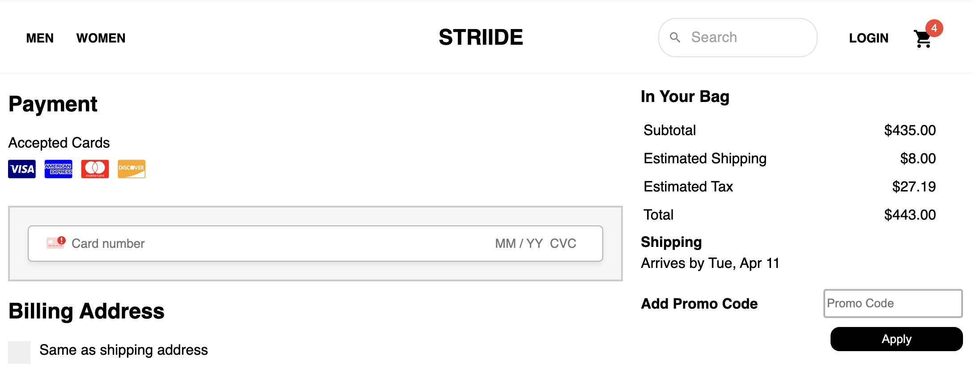Click the American Express card icon
Image resolution: width=980 pixels, height=365 pixels.
click(58, 169)
